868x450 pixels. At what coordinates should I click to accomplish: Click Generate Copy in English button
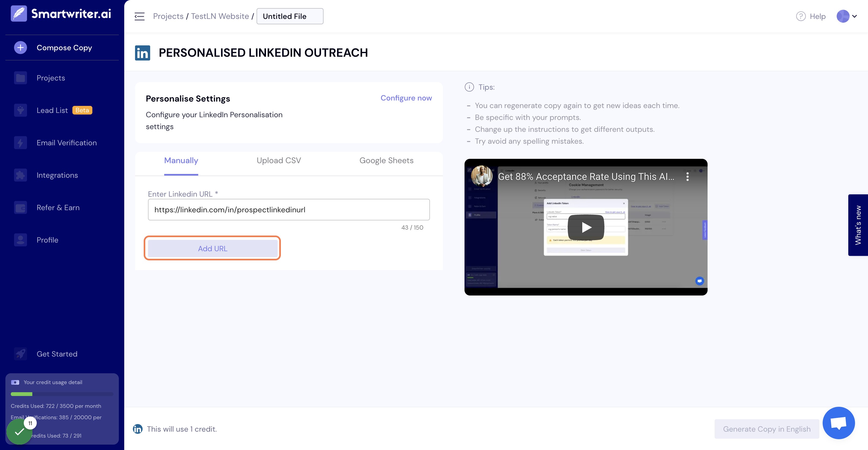(766, 429)
